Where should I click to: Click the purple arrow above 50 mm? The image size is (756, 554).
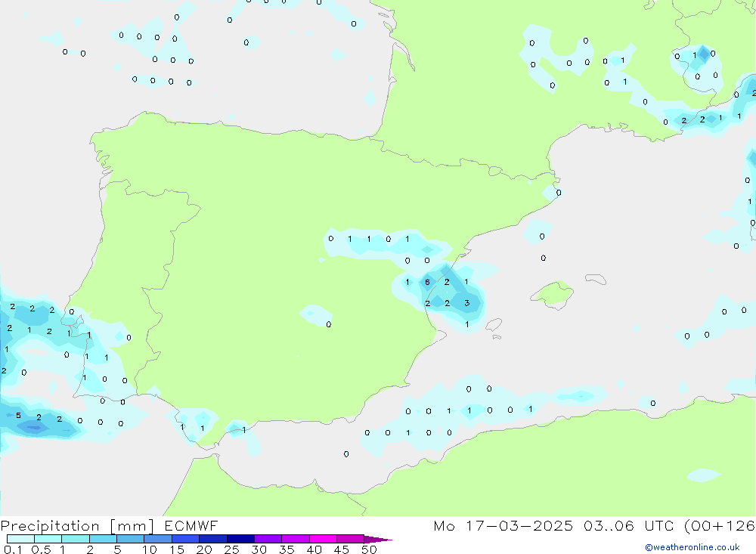point(378,540)
